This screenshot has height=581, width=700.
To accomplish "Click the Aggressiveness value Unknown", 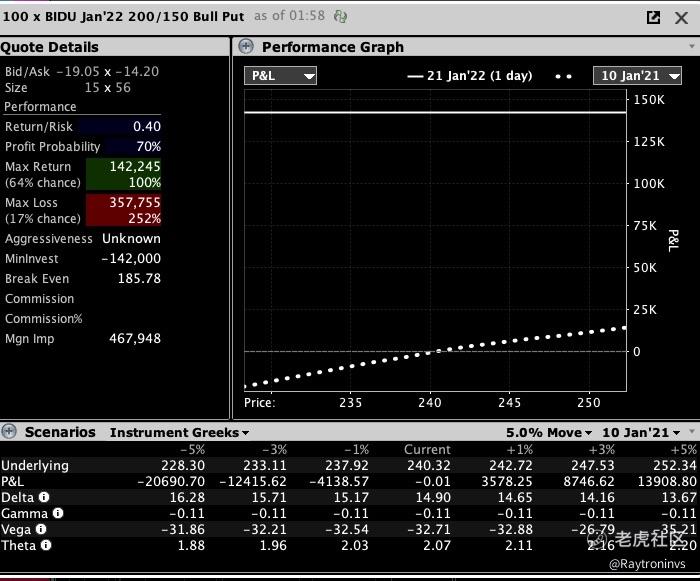I will pyautogui.click(x=131, y=238).
